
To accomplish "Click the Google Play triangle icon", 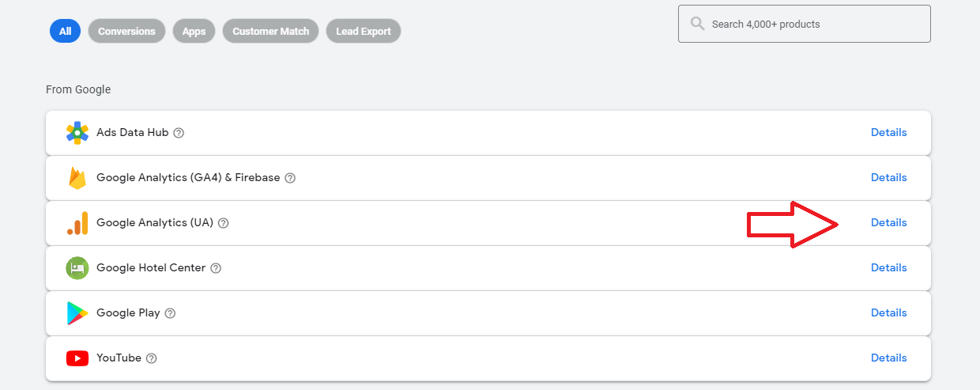I will coord(77,313).
